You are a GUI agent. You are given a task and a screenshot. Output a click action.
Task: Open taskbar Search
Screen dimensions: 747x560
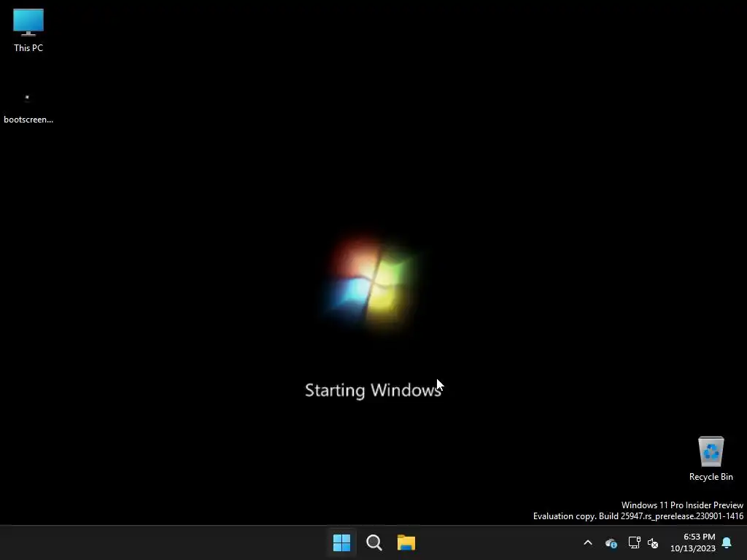[374, 542]
